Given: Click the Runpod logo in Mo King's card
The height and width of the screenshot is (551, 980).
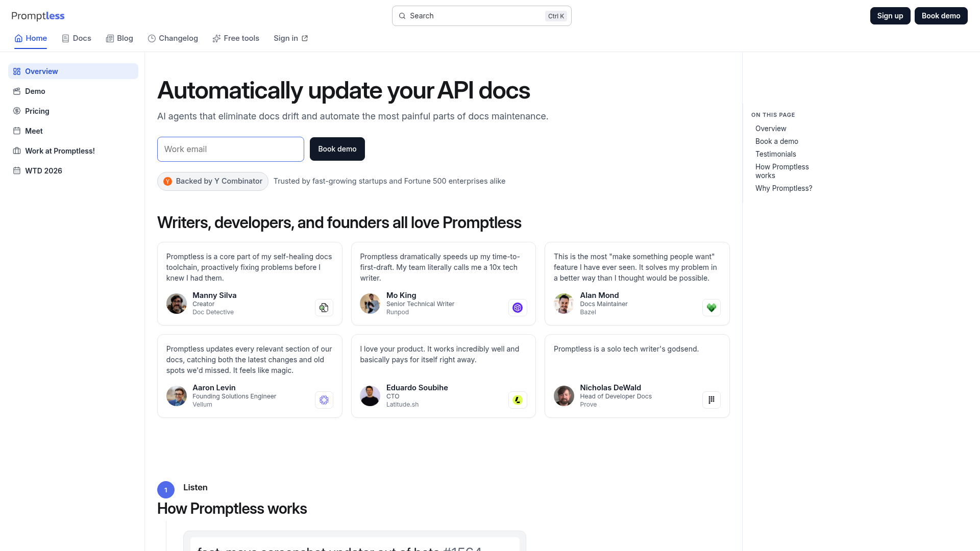Looking at the screenshot, I should [518, 308].
